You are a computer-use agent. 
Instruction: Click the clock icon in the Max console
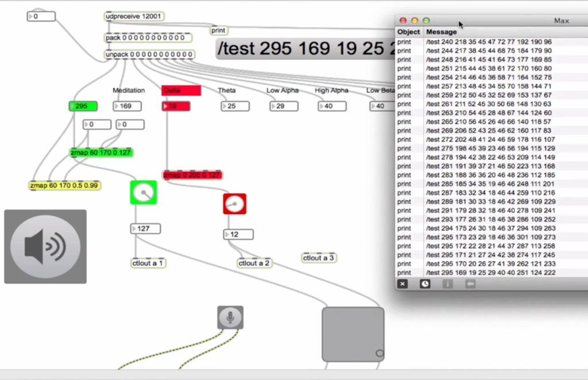pos(425,284)
